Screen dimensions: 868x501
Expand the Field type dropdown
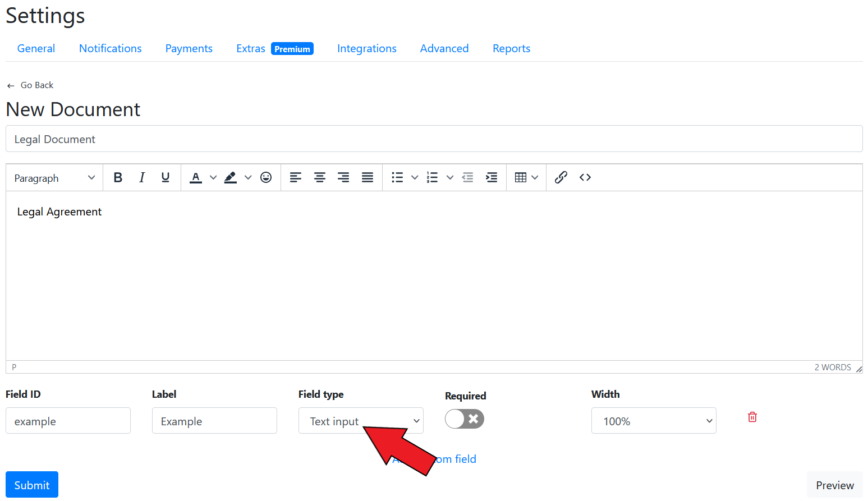(x=360, y=421)
